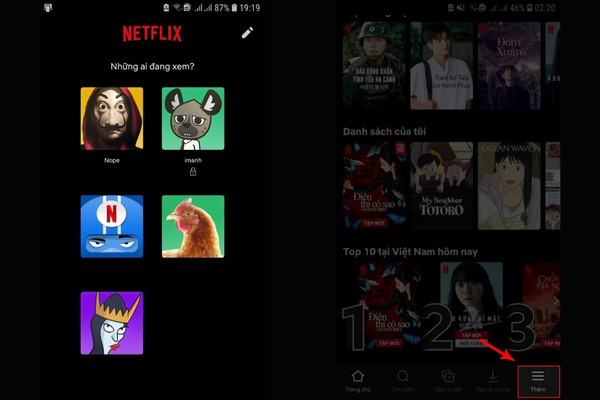600x400 pixels.
Task: Open the Ocean Waves poster
Action: coord(509,186)
